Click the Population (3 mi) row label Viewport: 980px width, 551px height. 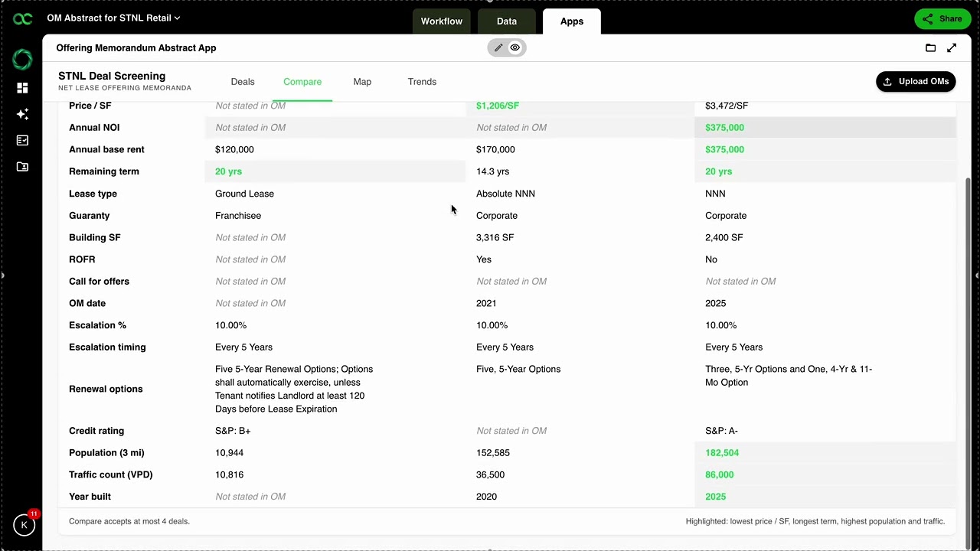coord(106,453)
